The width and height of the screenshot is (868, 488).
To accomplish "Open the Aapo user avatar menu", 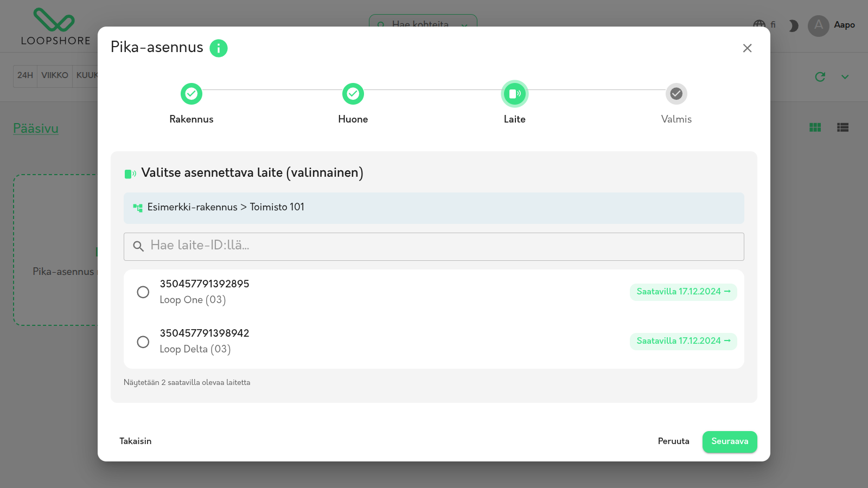I will (x=819, y=25).
